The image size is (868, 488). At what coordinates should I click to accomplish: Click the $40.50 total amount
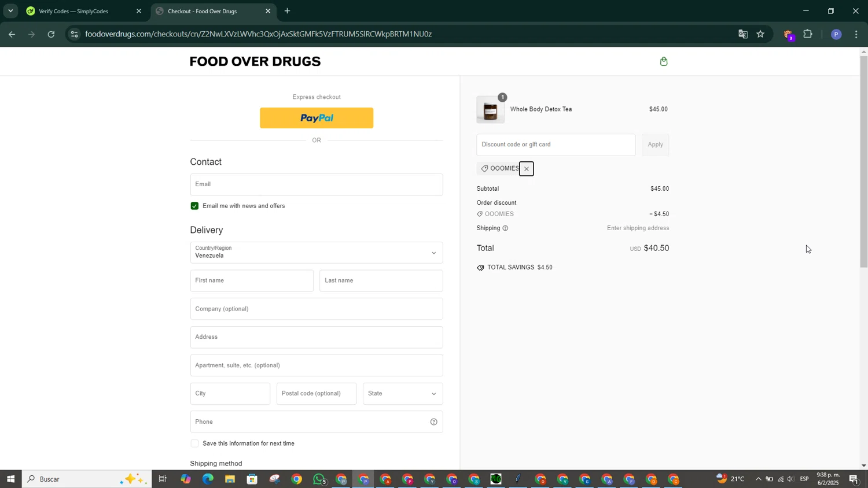coord(656,248)
